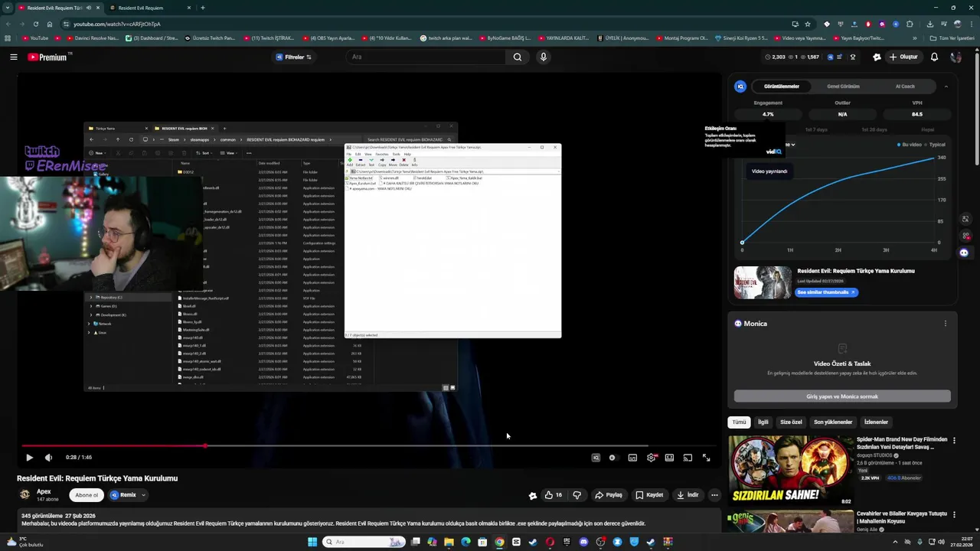Open Monica panel options menu

click(945, 324)
